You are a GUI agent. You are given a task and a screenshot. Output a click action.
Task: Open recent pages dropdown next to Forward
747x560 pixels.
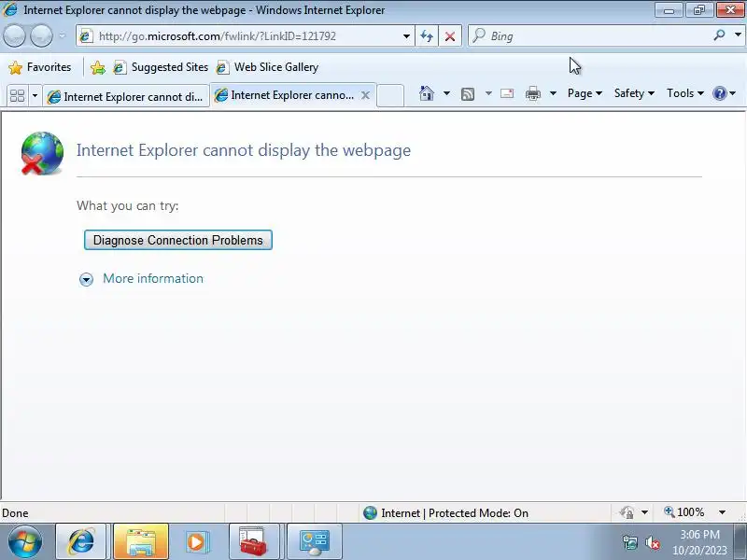click(x=63, y=35)
